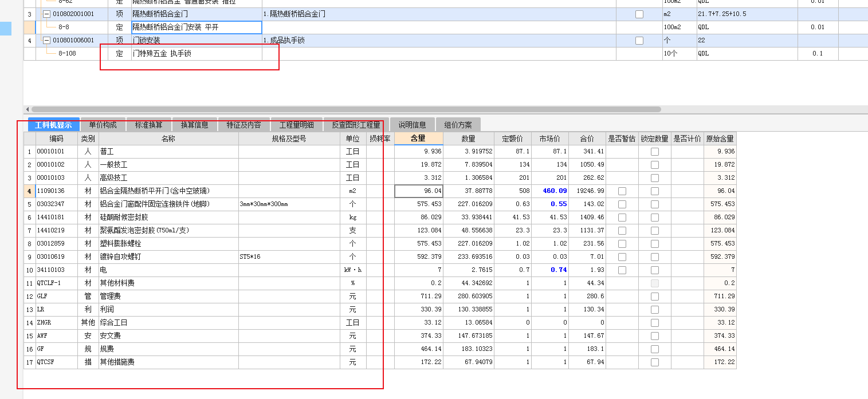Select the market price 460.09 cell

(550, 191)
